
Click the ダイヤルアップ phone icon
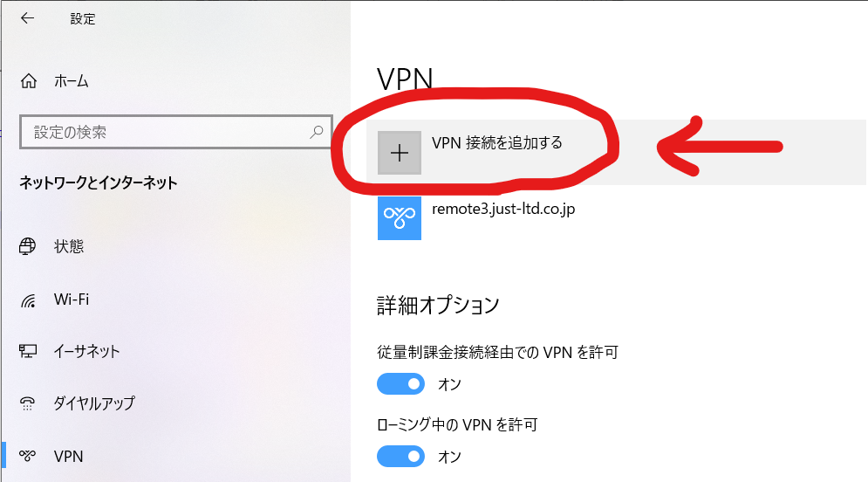coord(28,403)
